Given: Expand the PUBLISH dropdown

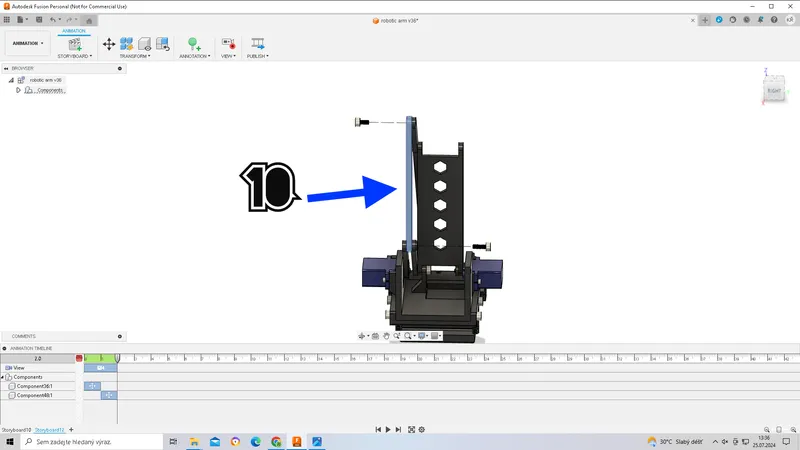Looking at the screenshot, I should (258, 56).
